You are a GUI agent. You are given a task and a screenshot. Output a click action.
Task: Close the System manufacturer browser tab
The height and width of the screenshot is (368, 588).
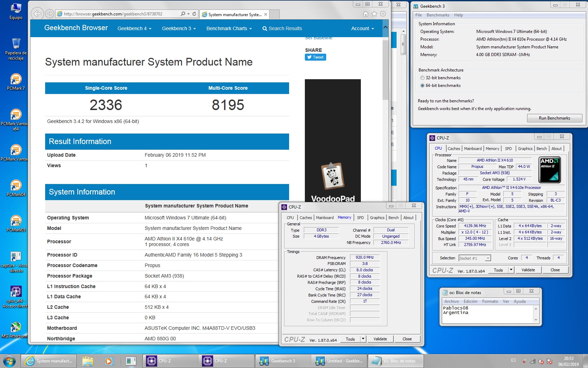click(266, 14)
